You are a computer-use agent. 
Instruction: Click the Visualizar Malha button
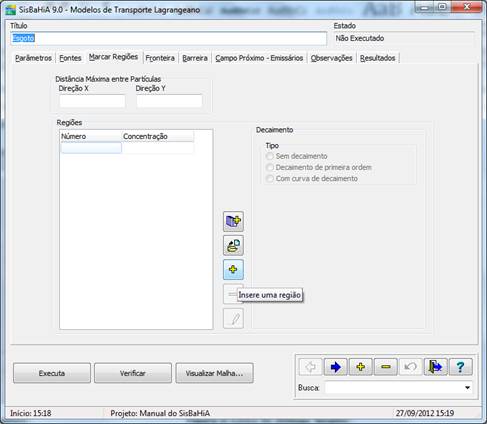coord(214,373)
